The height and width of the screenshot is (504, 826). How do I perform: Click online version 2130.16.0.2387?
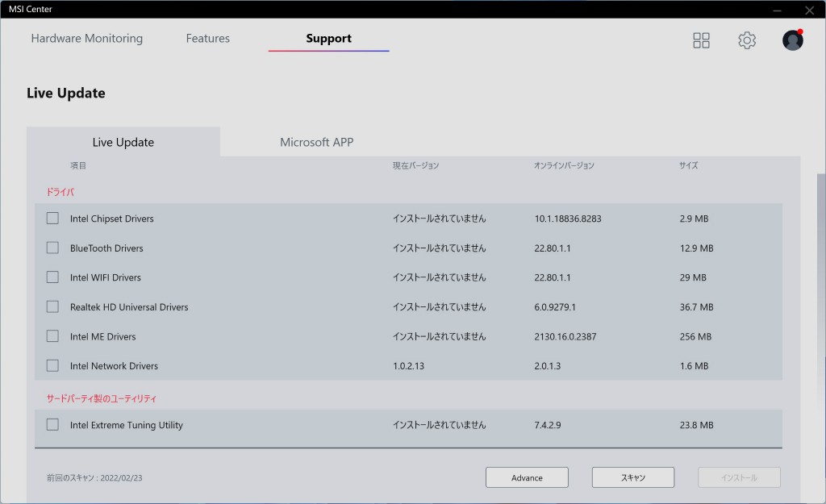click(565, 336)
